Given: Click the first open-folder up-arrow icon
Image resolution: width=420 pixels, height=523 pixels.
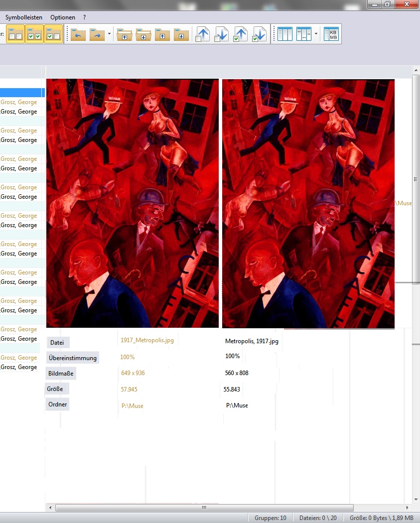Looking at the screenshot, I should coord(124,34).
